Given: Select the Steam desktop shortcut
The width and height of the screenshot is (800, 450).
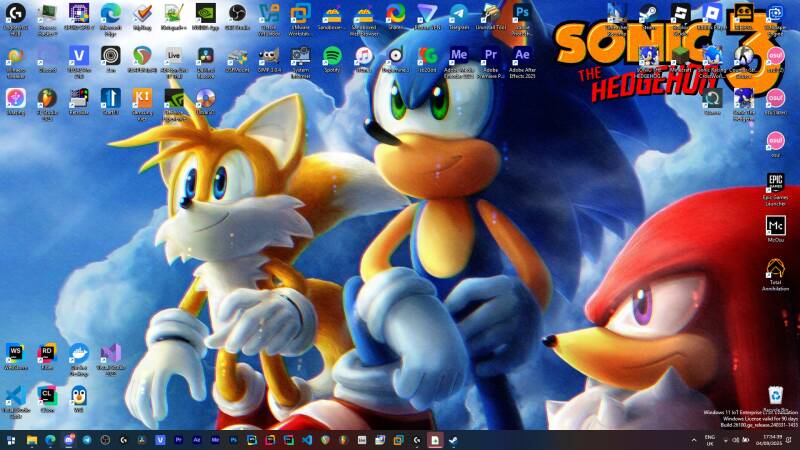Looking at the screenshot, I should point(648,14).
